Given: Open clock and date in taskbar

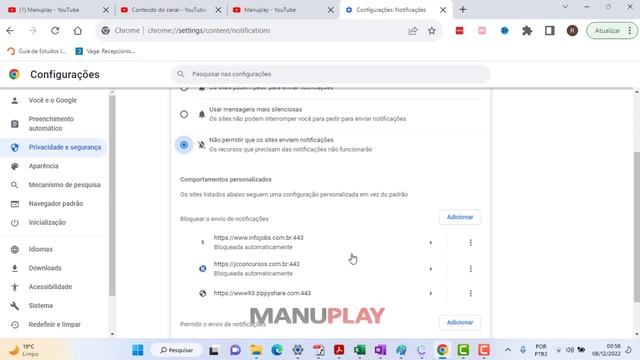Looking at the screenshot, I should pos(606,350).
